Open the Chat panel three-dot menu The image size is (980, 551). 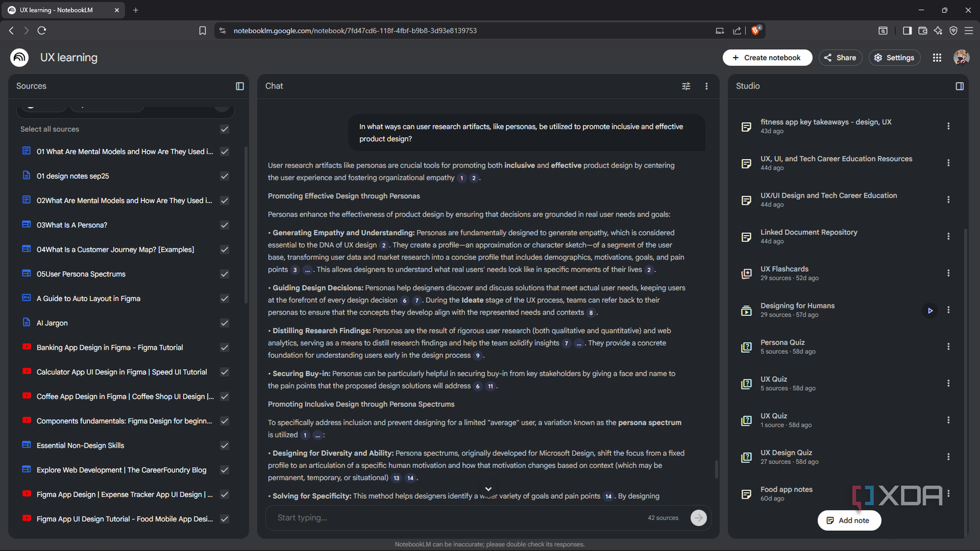click(x=706, y=86)
